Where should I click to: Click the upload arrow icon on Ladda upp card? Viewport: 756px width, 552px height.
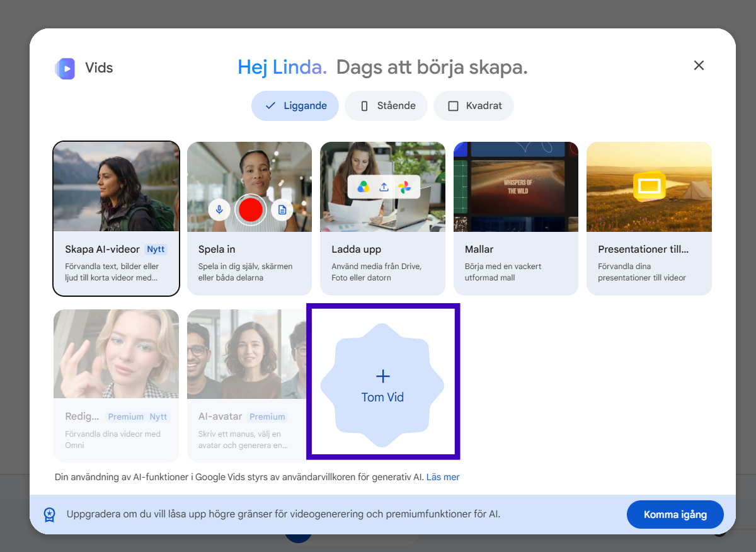384,187
